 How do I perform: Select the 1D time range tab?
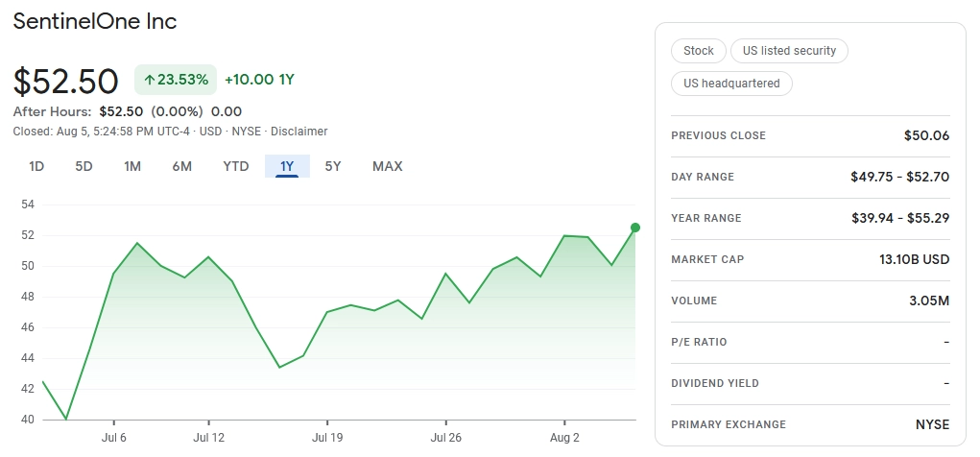click(x=36, y=166)
